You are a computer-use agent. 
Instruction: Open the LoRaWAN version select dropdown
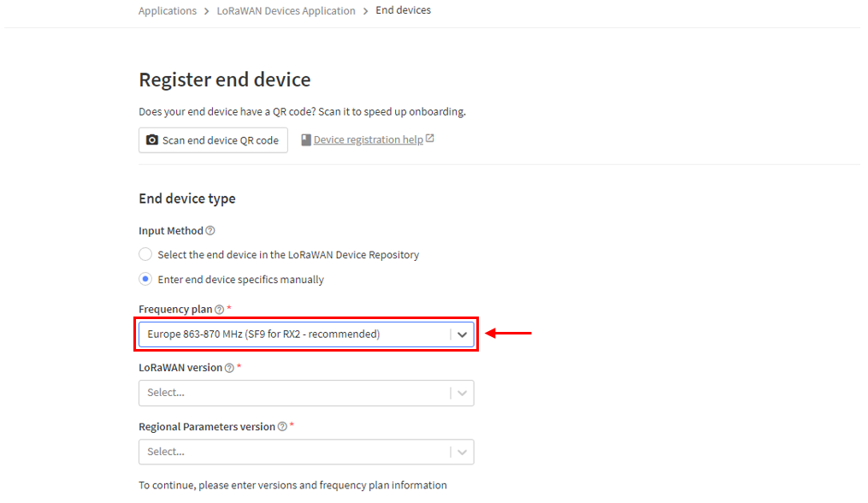click(x=306, y=393)
